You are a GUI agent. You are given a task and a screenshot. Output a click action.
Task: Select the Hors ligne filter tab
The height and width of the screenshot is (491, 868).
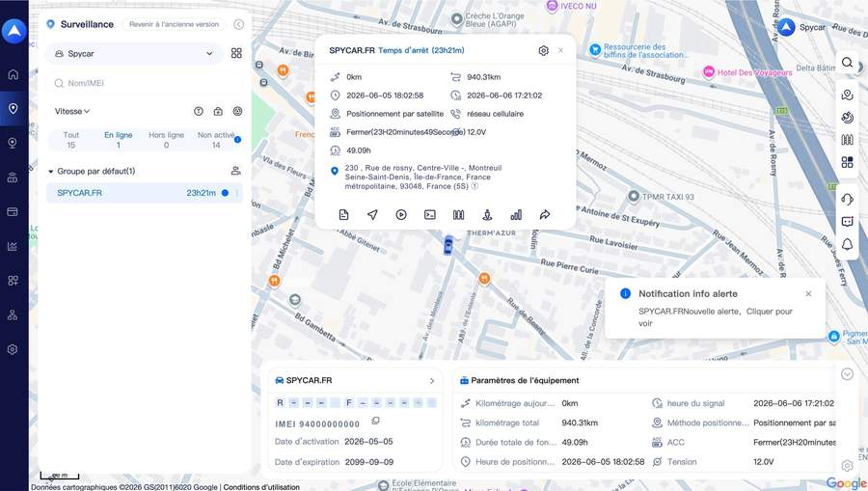[166, 140]
